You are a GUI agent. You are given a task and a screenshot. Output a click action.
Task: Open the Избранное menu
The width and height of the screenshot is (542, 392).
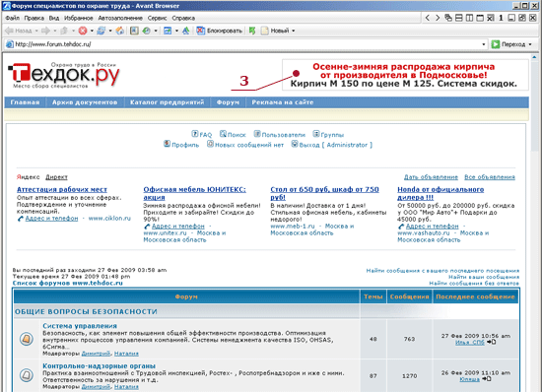[79, 18]
